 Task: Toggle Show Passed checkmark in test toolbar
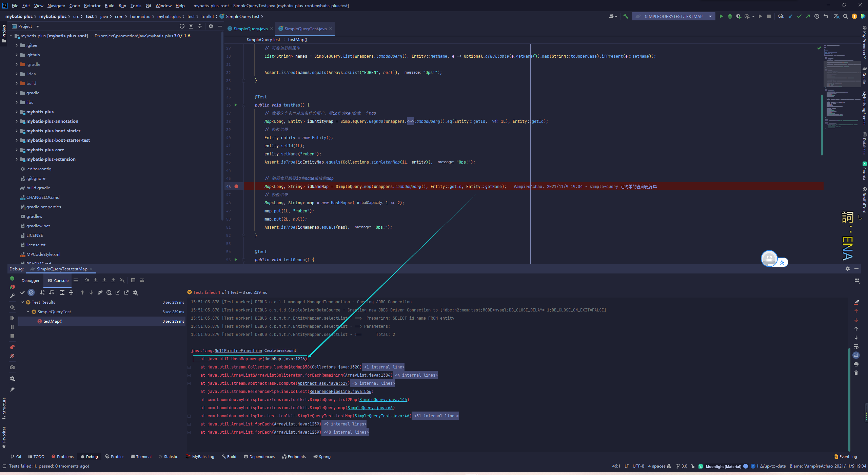22,292
